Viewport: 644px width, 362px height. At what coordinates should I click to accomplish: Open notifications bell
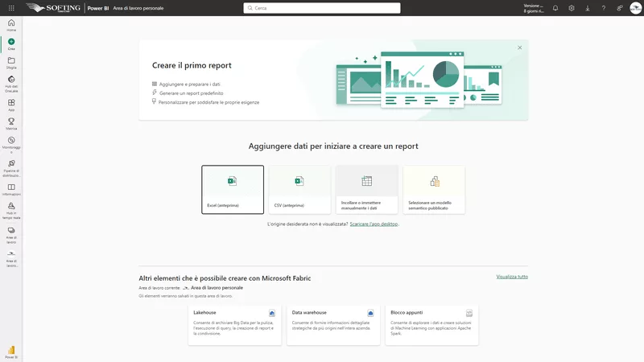pyautogui.click(x=555, y=8)
